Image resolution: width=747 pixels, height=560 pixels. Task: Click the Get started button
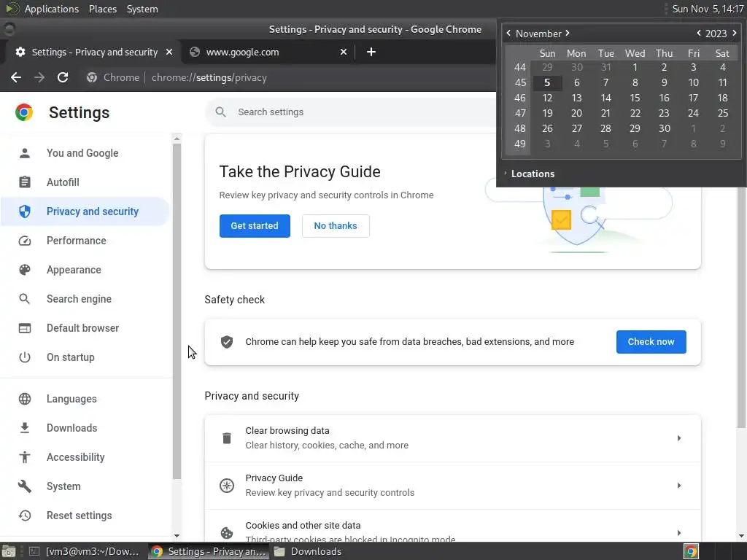point(255,226)
